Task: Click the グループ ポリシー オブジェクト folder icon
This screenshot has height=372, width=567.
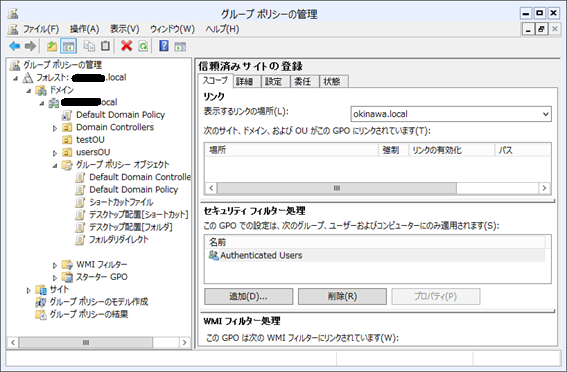Action: (x=67, y=165)
